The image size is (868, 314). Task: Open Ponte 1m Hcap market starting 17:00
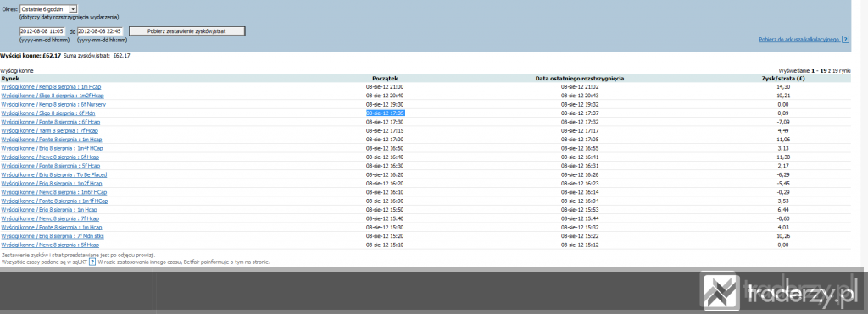[x=52, y=140]
